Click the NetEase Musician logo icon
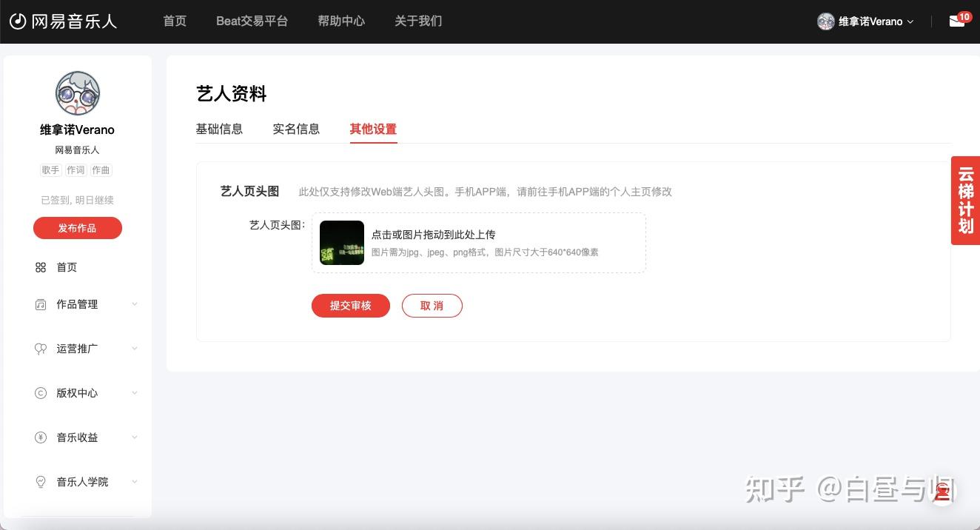The height and width of the screenshot is (530, 980). 18,21
